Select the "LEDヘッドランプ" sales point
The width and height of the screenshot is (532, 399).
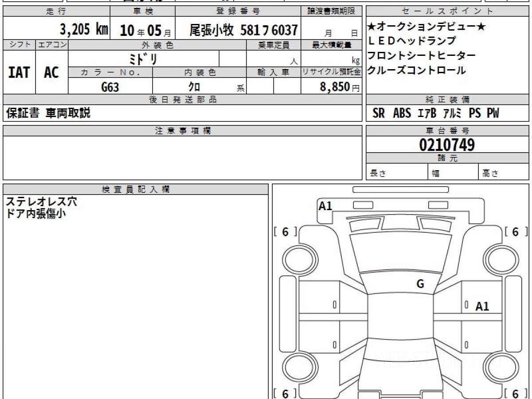(x=411, y=41)
